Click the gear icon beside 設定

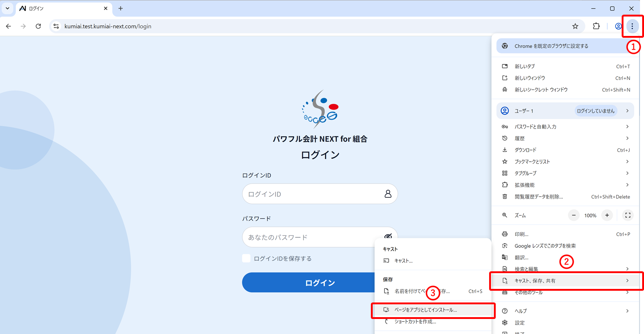(x=505, y=323)
